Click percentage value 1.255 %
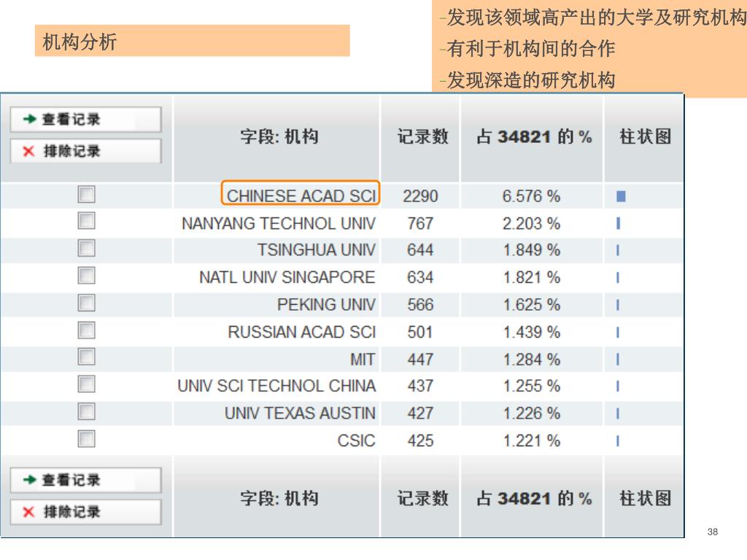 click(x=531, y=386)
